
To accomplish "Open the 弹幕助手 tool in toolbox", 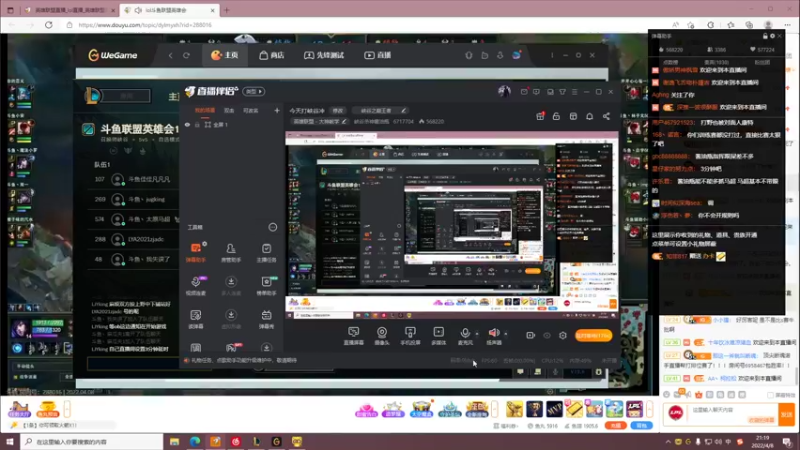I will point(195,252).
